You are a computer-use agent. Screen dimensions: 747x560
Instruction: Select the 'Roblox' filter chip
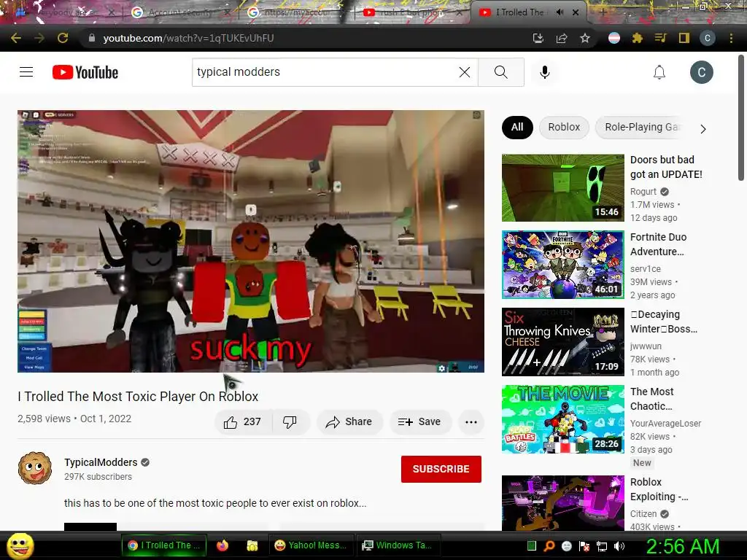click(564, 127)
